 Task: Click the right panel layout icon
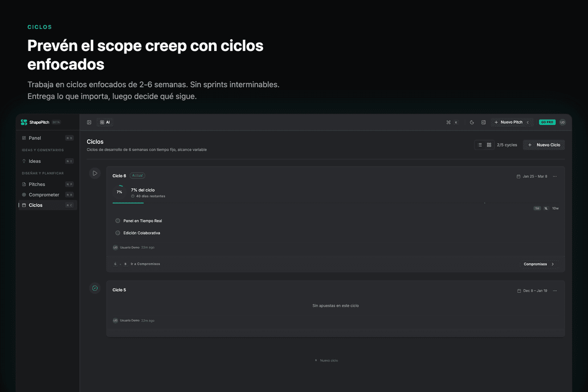pos(484,122)
